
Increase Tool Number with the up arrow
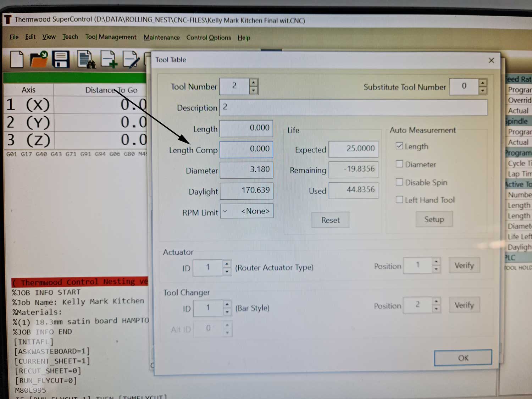(253, 83)
